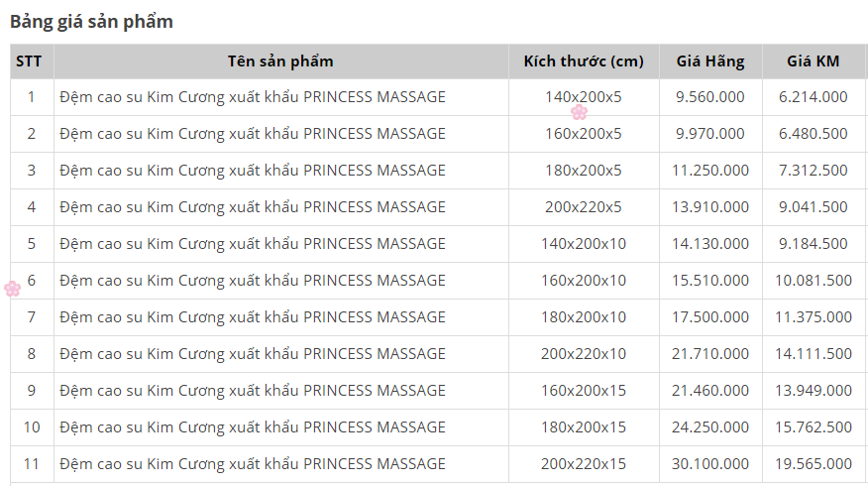Select the promo price 9.041.500

click(814, 207)
